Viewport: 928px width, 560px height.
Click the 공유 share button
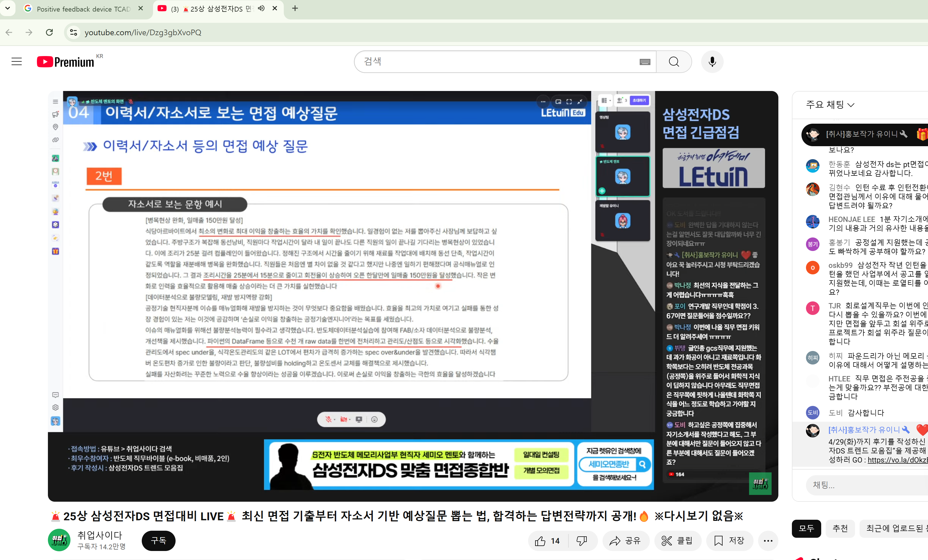626,541
